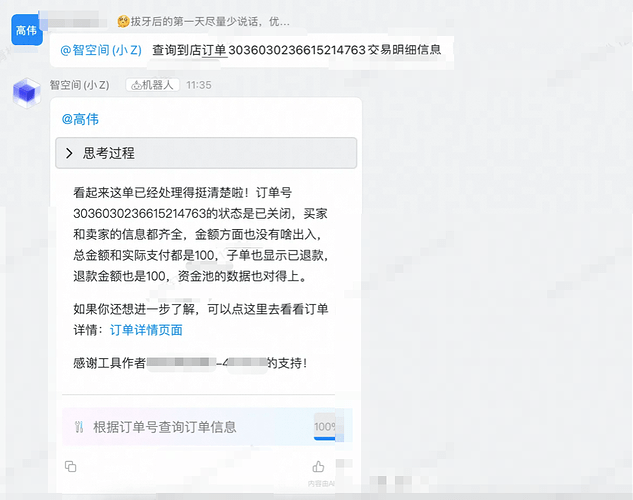The height and width of the screenshot is (500, 633).
Task: Click the 机器人 tag badge
Action: click(153, 85)
